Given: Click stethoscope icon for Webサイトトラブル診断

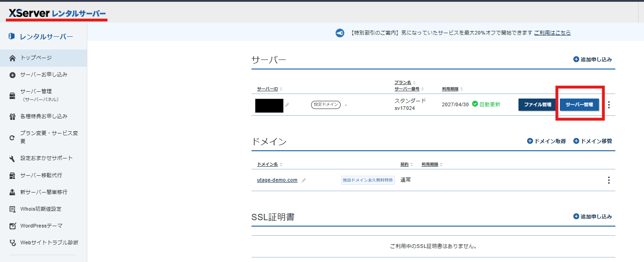Looking at the screenshot, I should click(12, 243).
